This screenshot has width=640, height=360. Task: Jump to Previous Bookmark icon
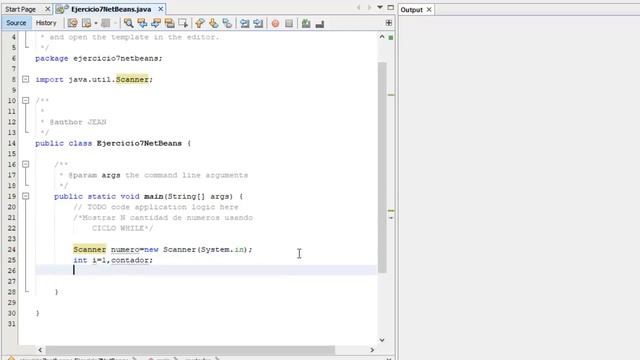pos(200,23)
